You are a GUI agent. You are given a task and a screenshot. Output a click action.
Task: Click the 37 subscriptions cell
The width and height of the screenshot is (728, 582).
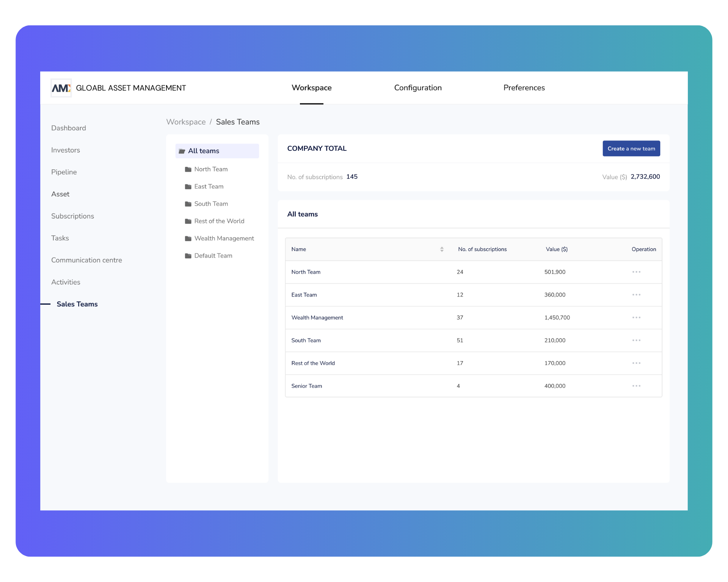pos(460,318)
